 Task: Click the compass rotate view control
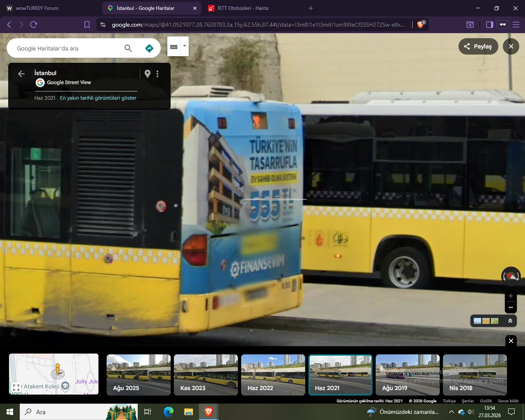pyautogui.click(x=511, y=276)
